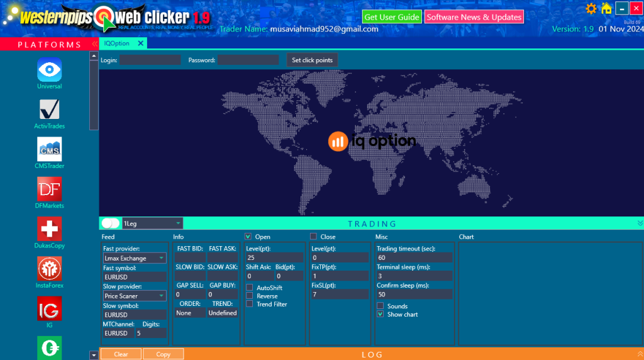Click the platforms list up arrow
644x360 pixels.
tap(94, 56)
